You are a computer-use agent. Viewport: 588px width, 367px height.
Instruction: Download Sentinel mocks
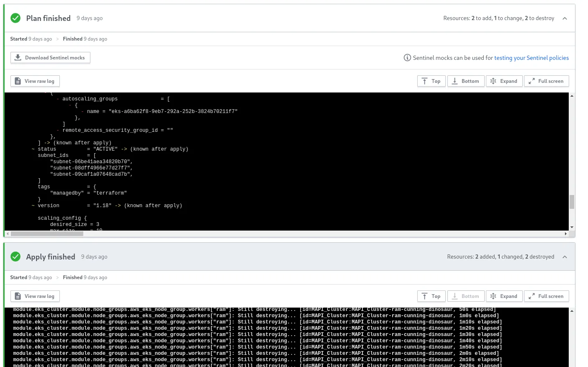pyautogui.click(x=50, y=58)
